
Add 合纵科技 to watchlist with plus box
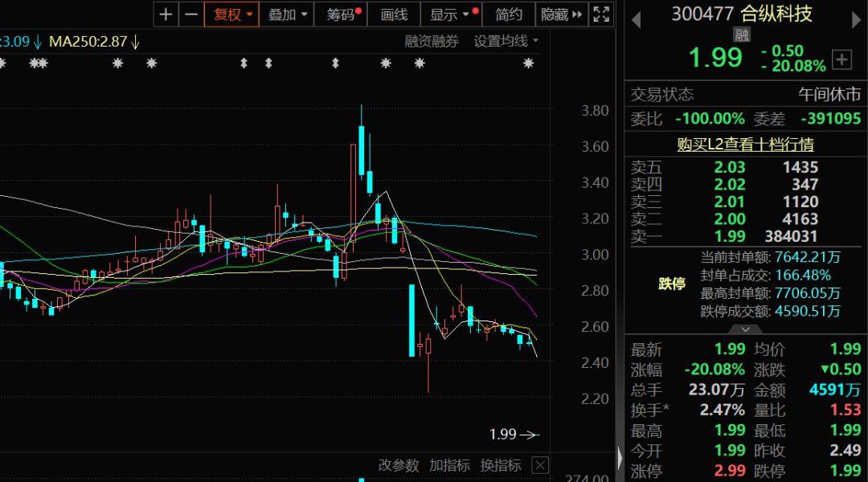(x=841, y=59)
